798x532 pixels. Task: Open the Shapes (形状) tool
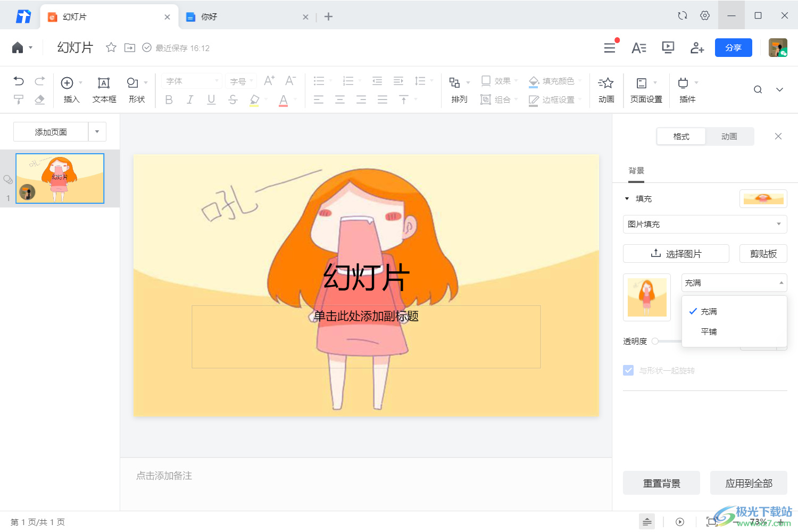[137, 90]
